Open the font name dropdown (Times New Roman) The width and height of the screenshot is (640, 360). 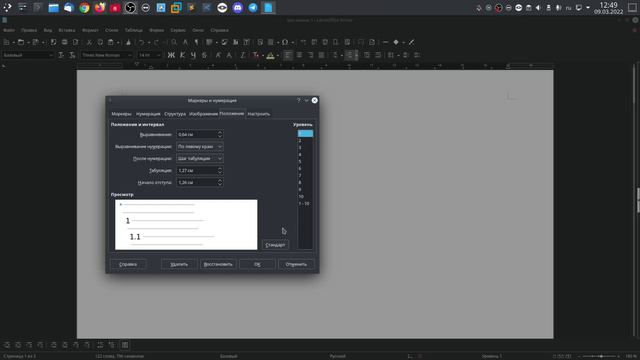point(130,55)
